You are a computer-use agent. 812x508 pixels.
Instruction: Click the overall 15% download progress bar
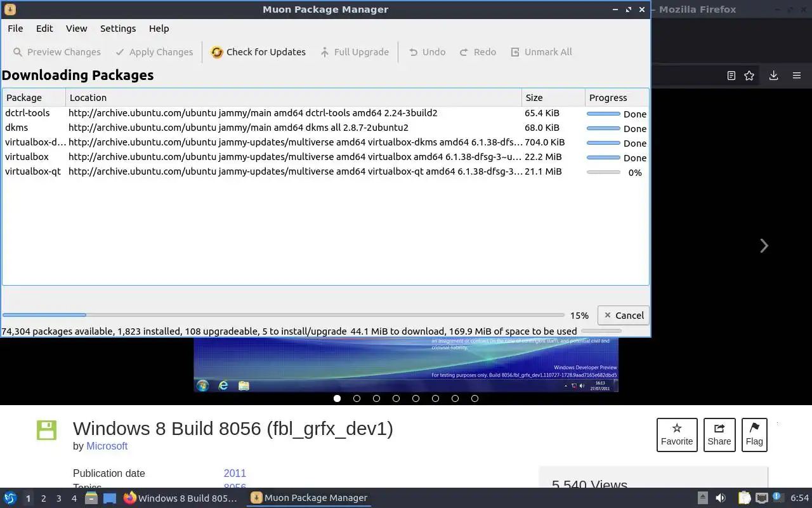coord(283,315)
